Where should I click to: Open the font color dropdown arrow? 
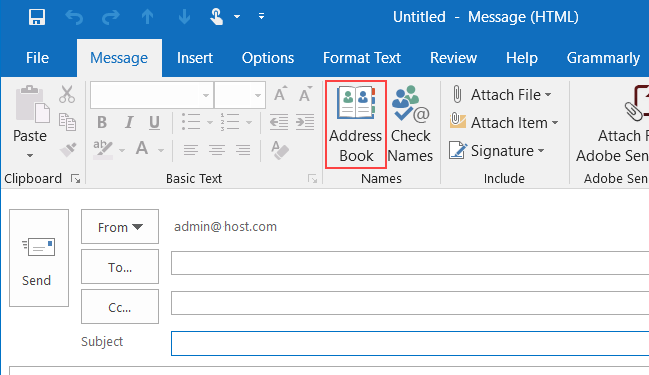161,150
